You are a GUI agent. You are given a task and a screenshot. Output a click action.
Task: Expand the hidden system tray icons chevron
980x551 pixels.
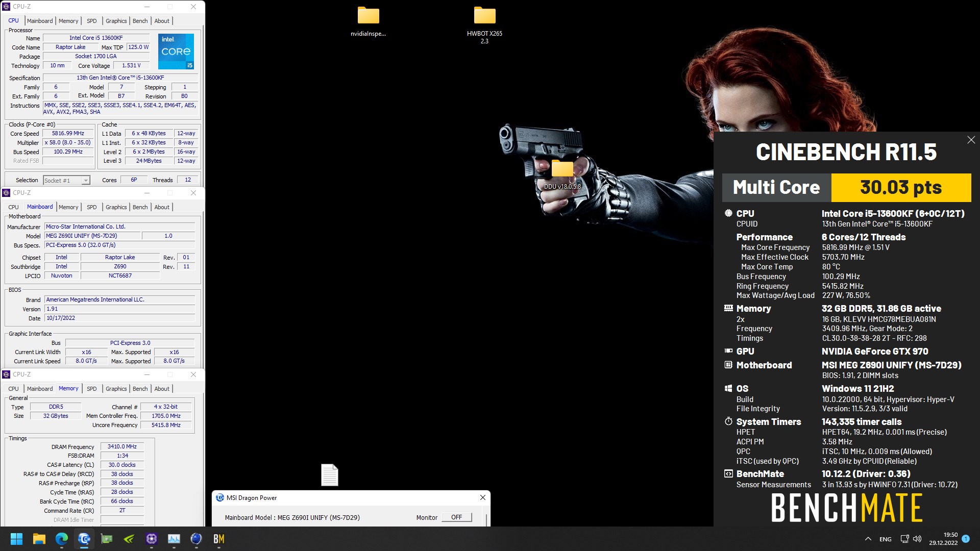(x=868, y=539)
